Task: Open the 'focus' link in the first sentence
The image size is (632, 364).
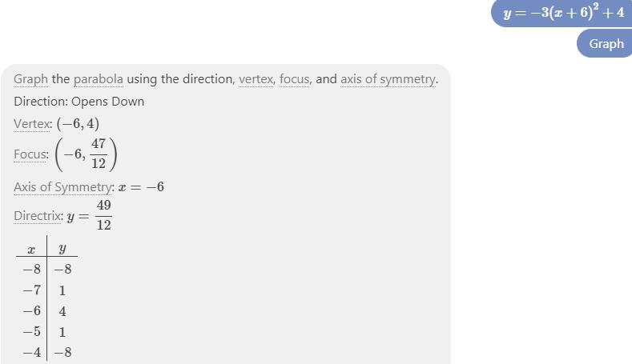Action: 295,79
